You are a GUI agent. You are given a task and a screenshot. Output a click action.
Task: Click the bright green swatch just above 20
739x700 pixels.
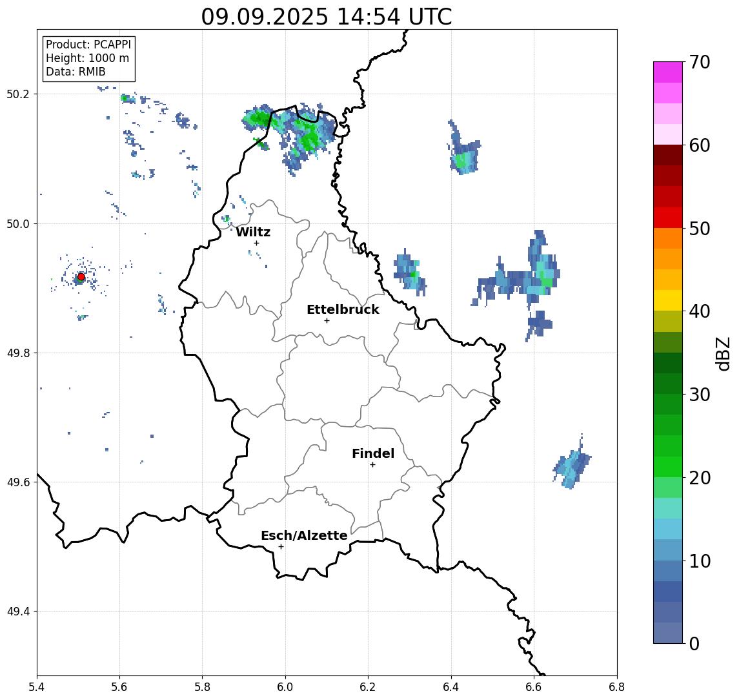click(668, 467)
